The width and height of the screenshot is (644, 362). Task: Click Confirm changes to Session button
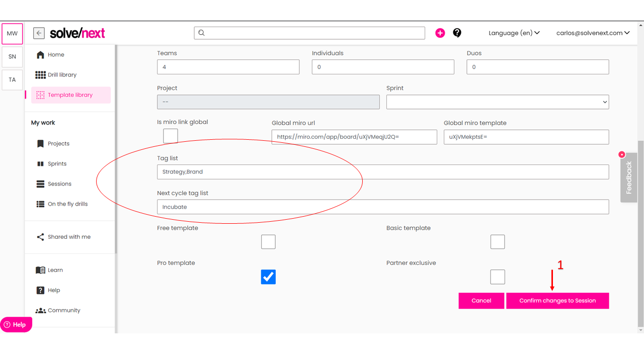click(557, 301)
